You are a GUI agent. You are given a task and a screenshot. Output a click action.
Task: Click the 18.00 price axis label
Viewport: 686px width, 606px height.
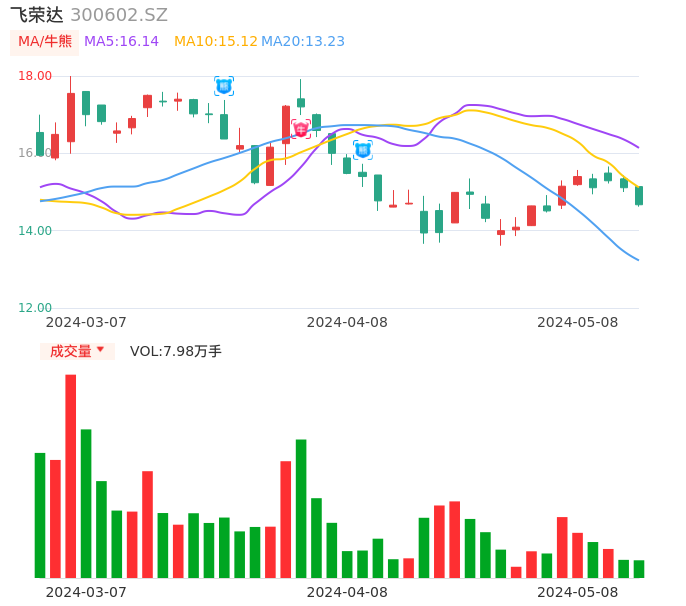tap(35, 76)
